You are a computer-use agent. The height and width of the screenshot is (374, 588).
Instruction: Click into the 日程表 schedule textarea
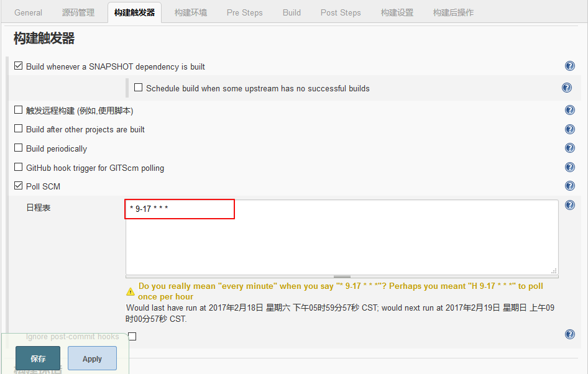pos(342,237)
